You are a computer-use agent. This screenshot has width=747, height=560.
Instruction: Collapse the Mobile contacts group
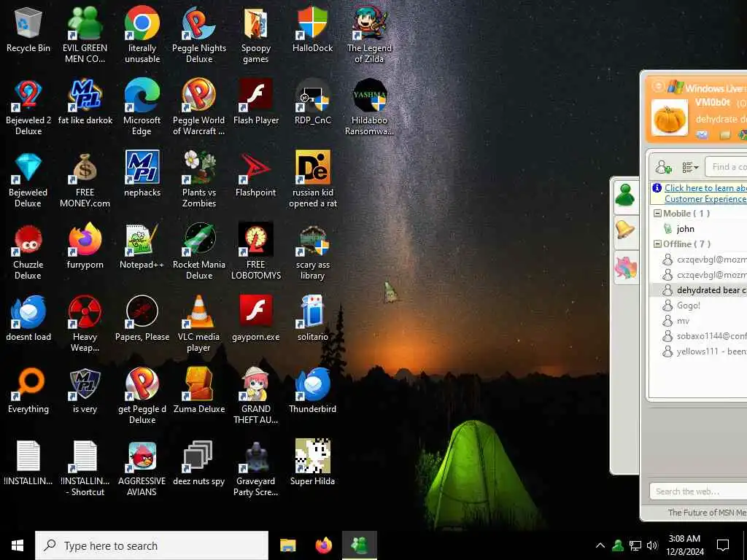(x=657, y=214)
